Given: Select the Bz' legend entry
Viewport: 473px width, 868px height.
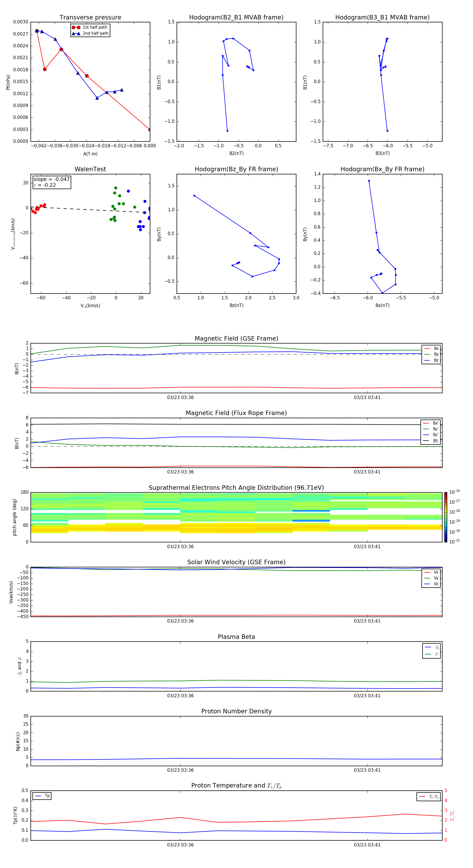Looking at the screenshot, I should pyautogui.click(x=431, y=435).
